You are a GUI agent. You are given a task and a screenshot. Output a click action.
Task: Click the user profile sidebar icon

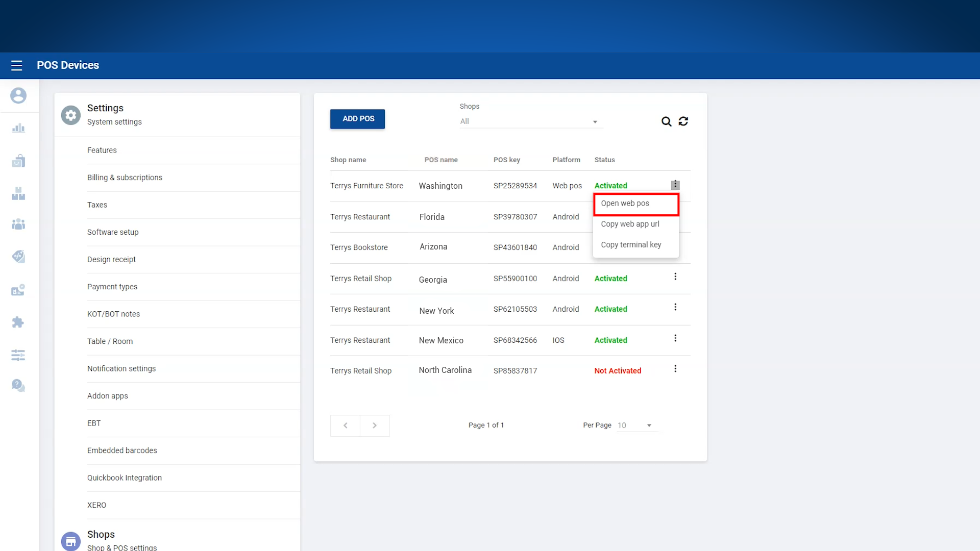pyautogui.click(x=18, y=95)
